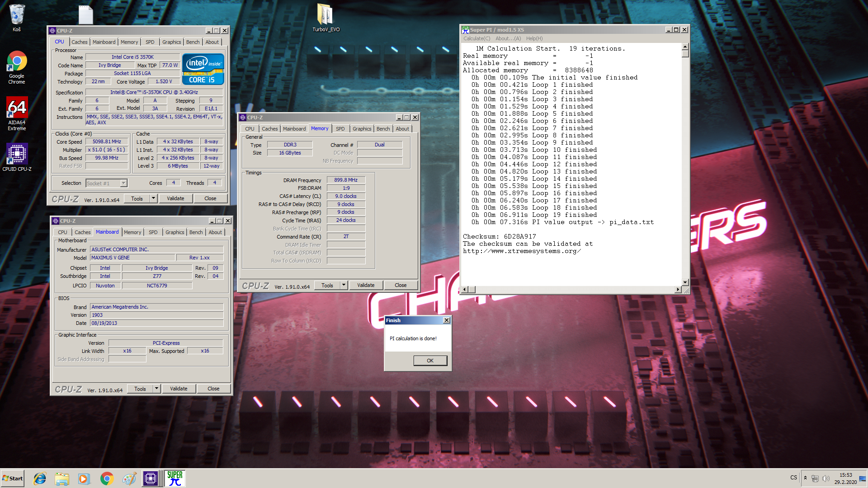The height and width of the screenshot is (488, 868).
Task: Close the Finish dialog with the X icon
Action: (447, 320)
